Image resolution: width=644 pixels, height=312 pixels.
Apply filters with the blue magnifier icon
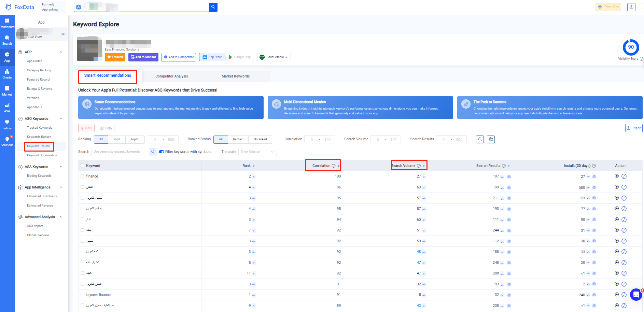(x=480, y=139)
